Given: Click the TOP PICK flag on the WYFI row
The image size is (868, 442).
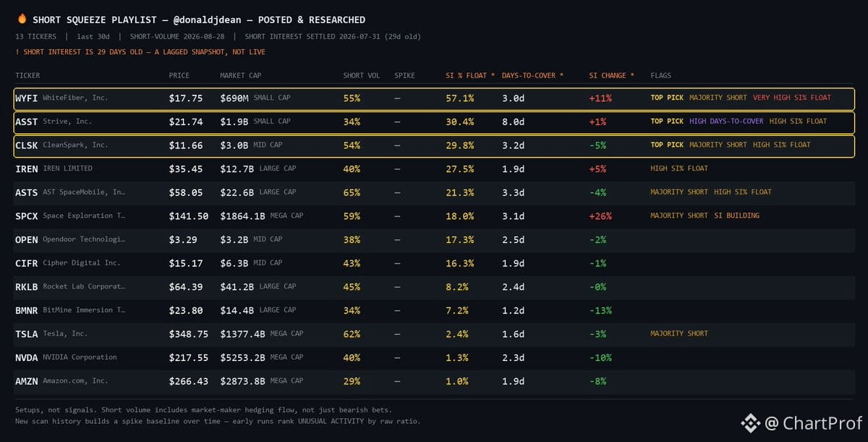Looking at the screenshot, I should [x=667, y=98].
